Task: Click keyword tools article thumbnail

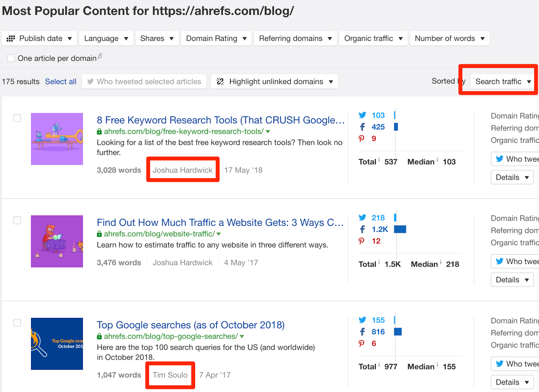Action: tap(57, 139)
